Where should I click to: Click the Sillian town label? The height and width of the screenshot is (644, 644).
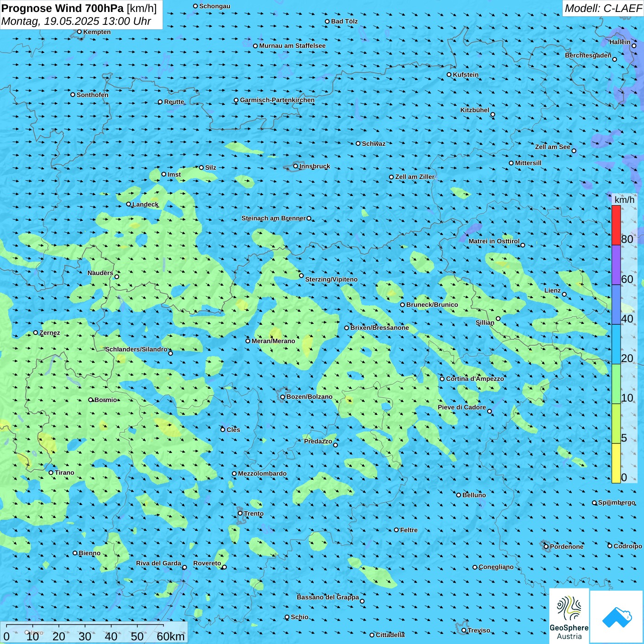click(485, 322)
